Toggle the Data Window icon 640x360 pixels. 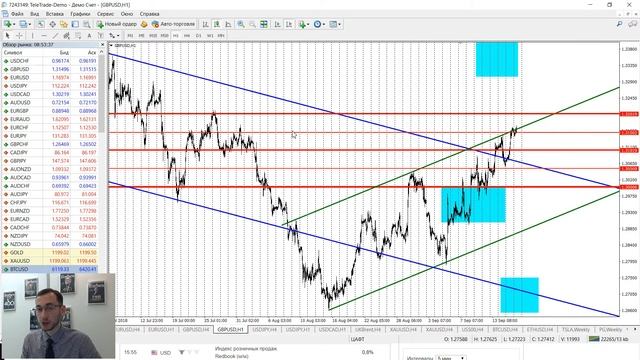pos(53,24)
